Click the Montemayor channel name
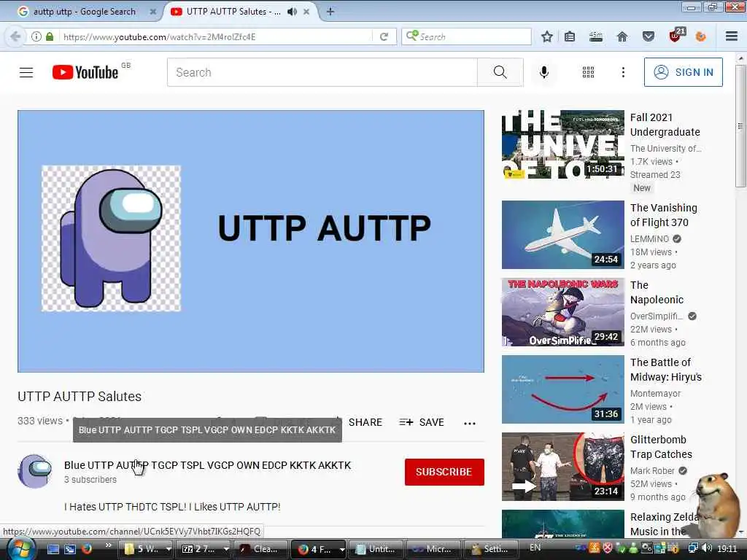The image size is (747, 560). coord(655,393)
